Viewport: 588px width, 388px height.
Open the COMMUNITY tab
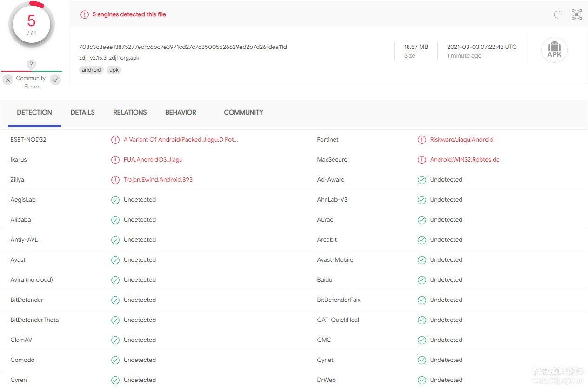(243, 112)
